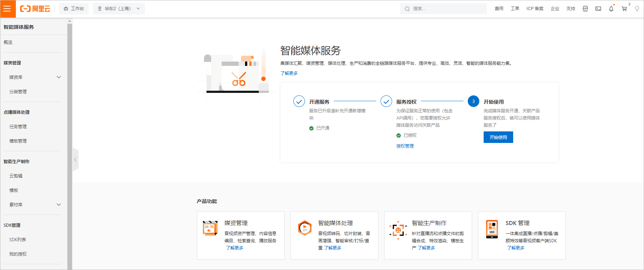The width and height of the screenshot is (644, 270).
Task: Click the lightbulb help icon
Action: click(x=637, y=9)
